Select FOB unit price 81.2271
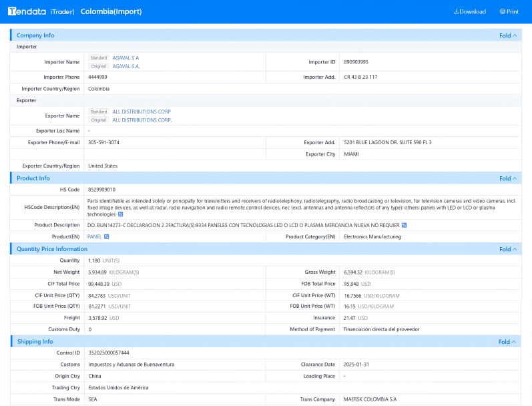532x406 pixels. 97,307
